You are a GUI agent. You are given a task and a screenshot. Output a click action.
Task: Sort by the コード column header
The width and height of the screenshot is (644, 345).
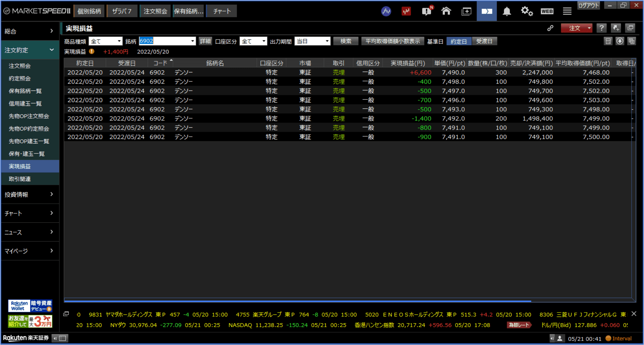click(160, 63)
